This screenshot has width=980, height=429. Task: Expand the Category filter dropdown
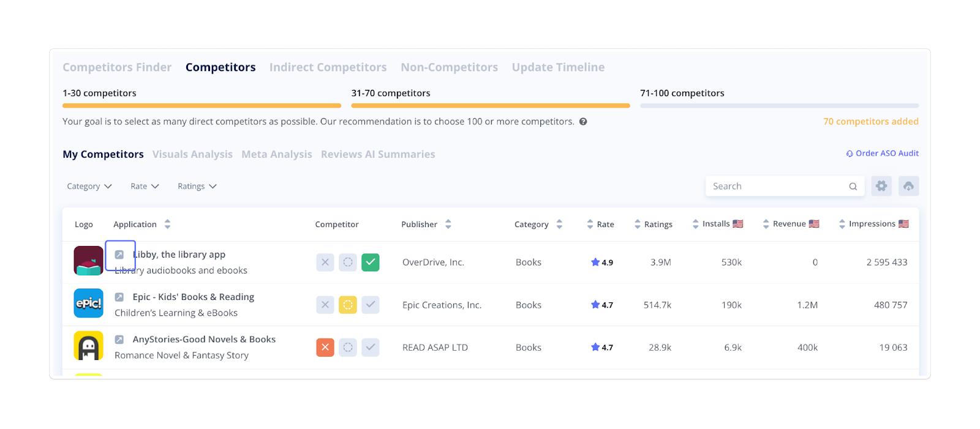89,187
